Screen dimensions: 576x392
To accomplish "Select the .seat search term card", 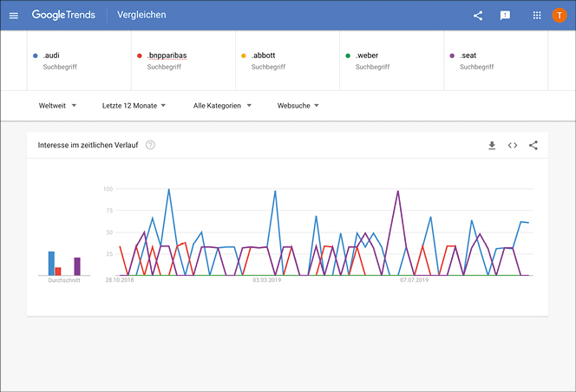I will pos(496,61).
